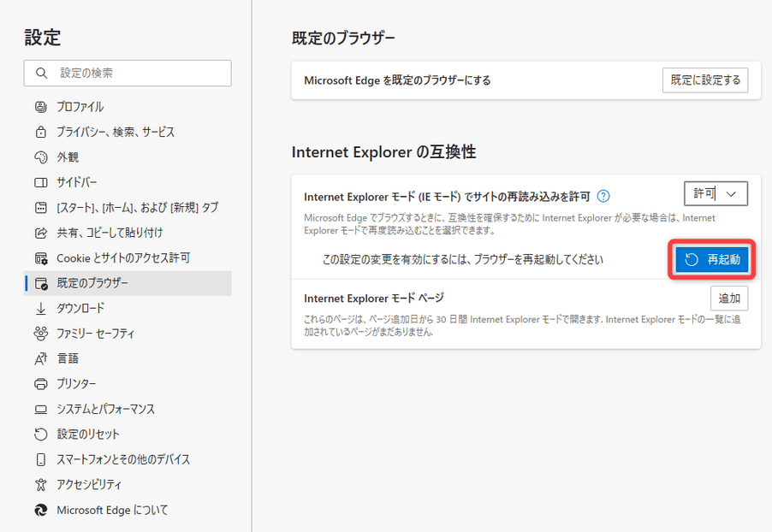The image size is (772, 532).
Task: Go to ダウンロード settings
Action: (128, 309)
